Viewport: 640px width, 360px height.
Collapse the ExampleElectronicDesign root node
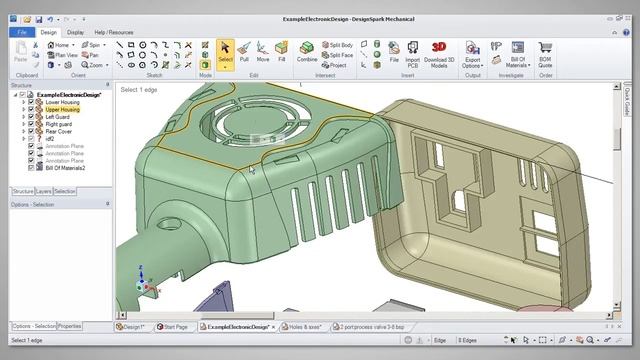[16, 95]
